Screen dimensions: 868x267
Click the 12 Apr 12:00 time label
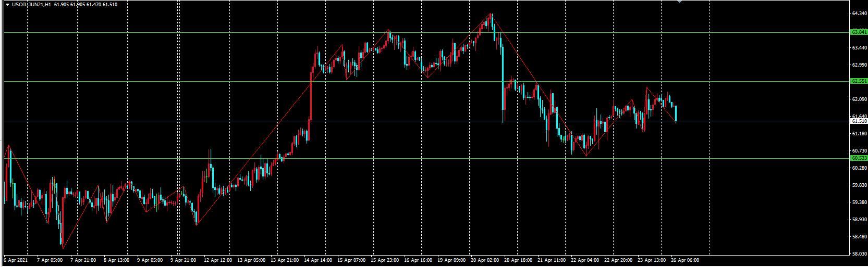tap(218, 260)
